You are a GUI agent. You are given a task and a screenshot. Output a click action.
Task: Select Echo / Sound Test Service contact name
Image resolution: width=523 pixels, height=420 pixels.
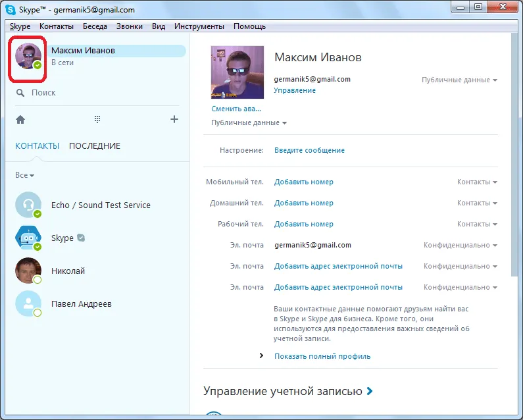[101, 205]
